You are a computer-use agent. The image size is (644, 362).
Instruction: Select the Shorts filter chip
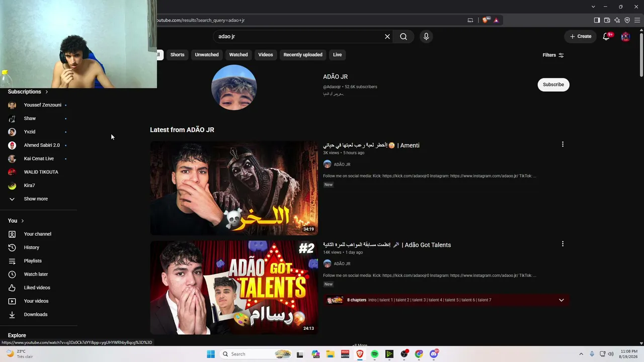pos(177,55)
